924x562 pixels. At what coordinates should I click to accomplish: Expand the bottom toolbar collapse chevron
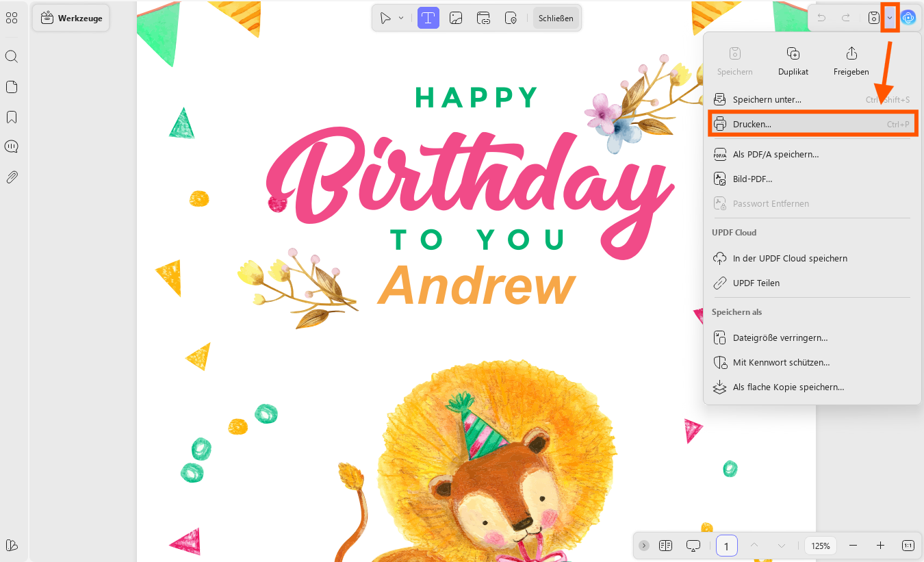coord(644,546)
